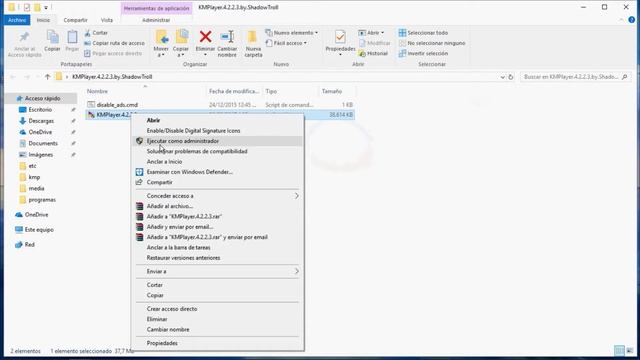The height and width of the screenshot is (360, 640).
Task: Choose Cambiar nombre in context menu
Action: (218, 329)
